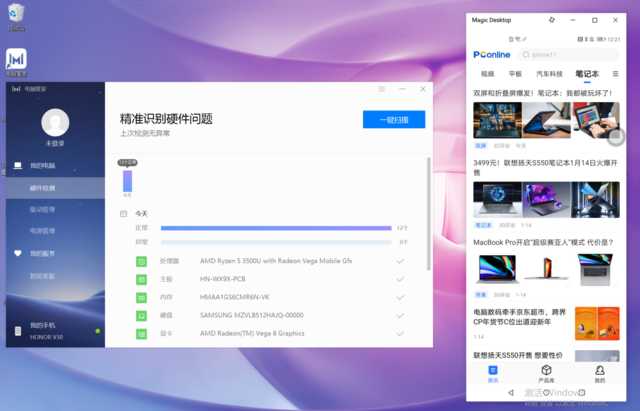Switch to the 笔记本 tab
The width and height of the screenshot is (640, 411).
coord(586,74)
